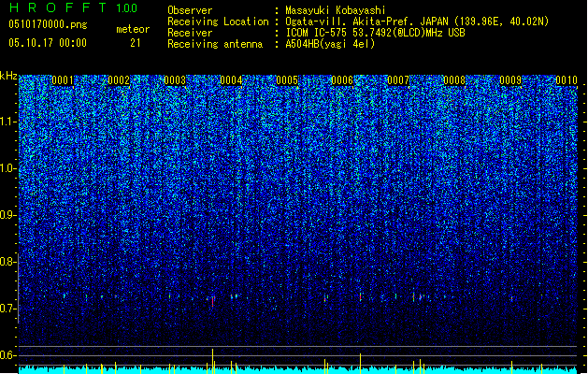Select the Ogata-vill. Akita-Pref. JAPAN location text
Screen dimensions: 588x374
[x=417, y=22]
